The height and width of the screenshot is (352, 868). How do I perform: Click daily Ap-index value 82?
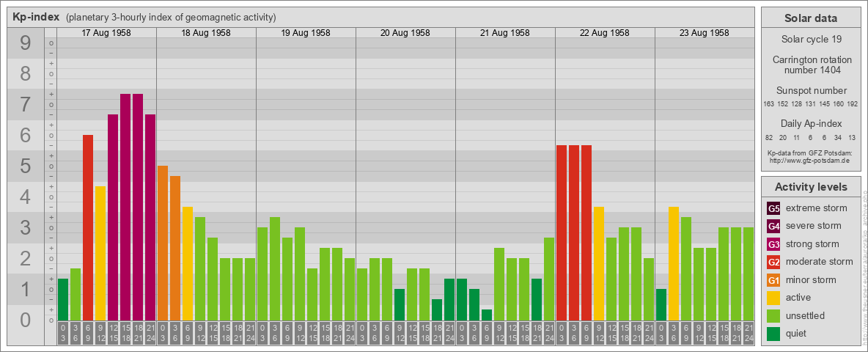769,137
